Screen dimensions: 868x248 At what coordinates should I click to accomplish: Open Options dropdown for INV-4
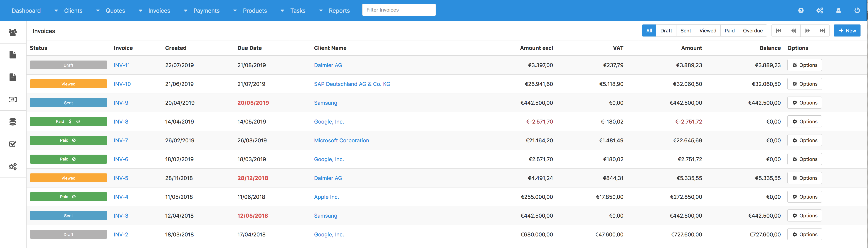coord(804,197)
